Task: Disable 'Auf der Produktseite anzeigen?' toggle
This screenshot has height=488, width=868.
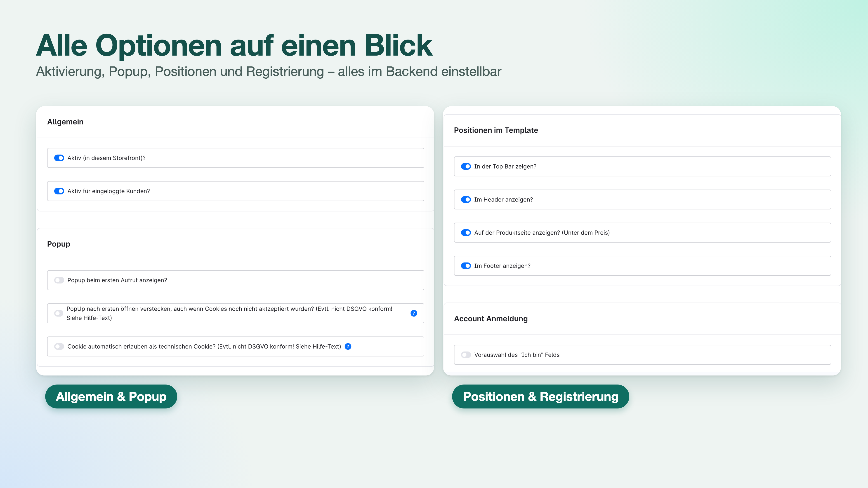Action: [x=466, y=233]
